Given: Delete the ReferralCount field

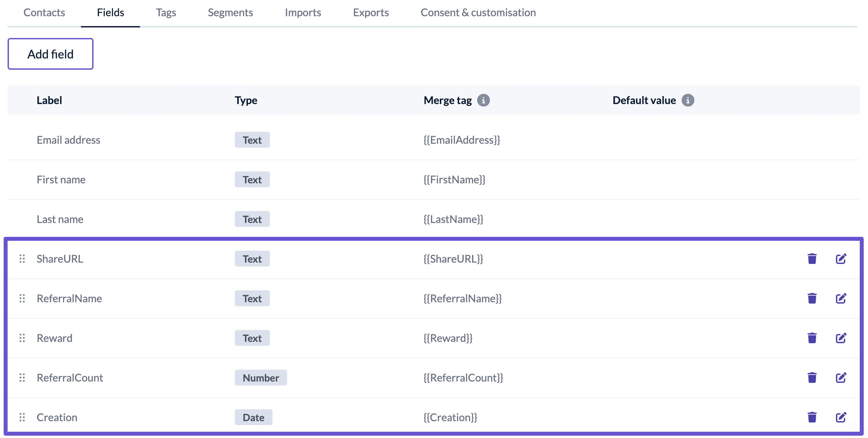Looking at the screenshot, I should pyautogui.click(x=812, y=378).
